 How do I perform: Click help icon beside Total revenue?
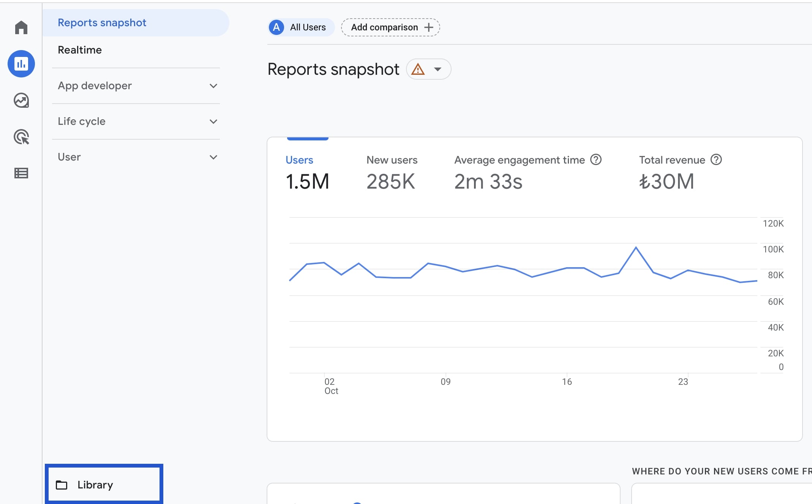coord(716,160)
